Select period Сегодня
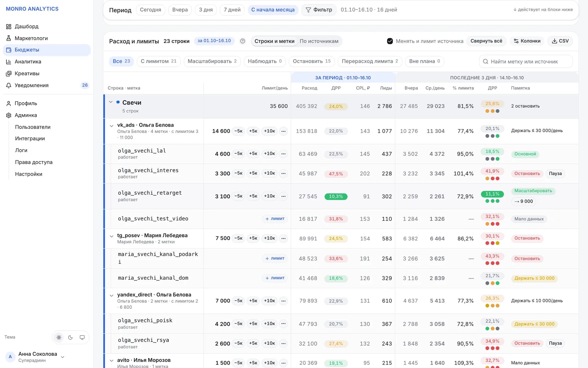 [150, 10]
